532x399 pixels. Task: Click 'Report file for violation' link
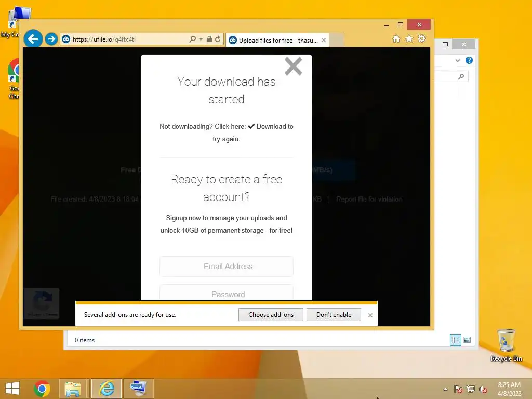pos(369,199)
